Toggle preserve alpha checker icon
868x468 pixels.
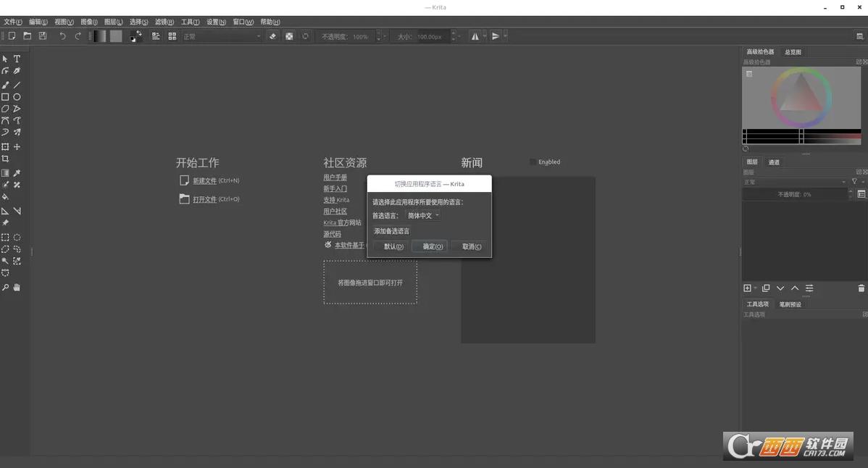[x=289, y=36]
